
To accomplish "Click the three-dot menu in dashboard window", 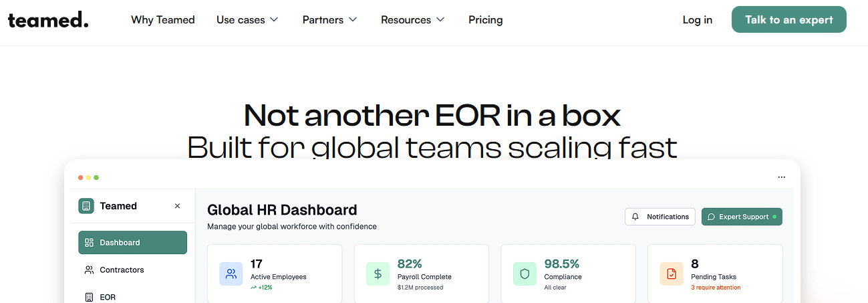I will pyautogui.click(x=782, y=177).
